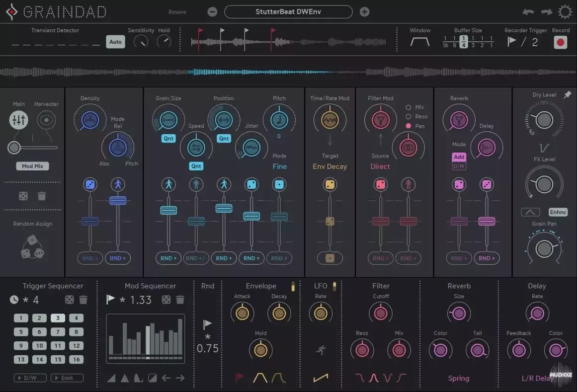Shift Mod Sequencer pattern right arrow
Screen dimensions: 577x392
(x=180, y=378)
